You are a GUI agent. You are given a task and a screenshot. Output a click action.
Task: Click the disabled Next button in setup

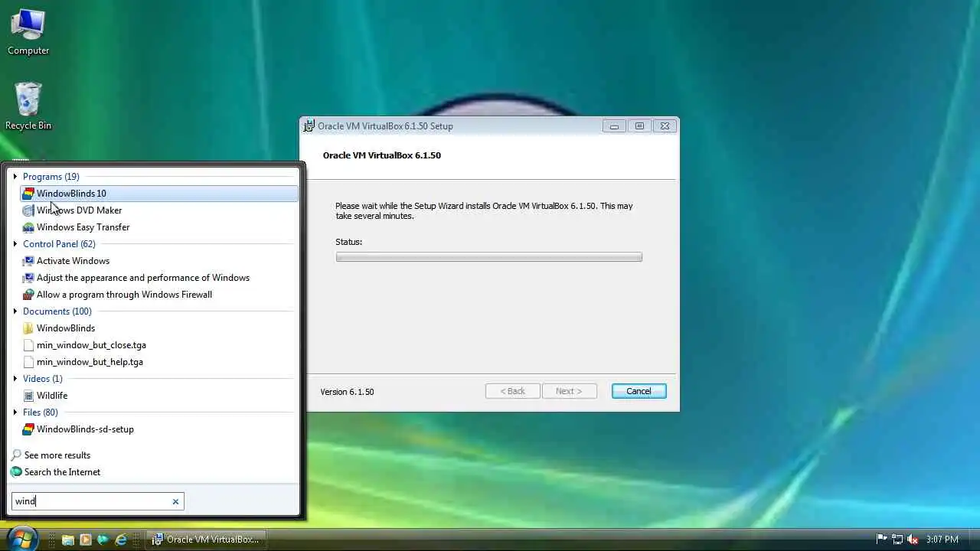pyautogui.click(x=569, y=391)
